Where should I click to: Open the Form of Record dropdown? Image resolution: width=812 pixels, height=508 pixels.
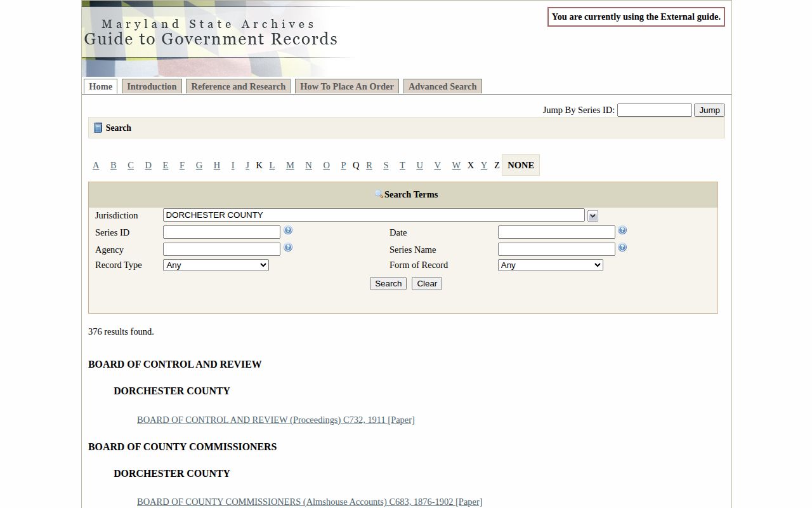point(551,265)
